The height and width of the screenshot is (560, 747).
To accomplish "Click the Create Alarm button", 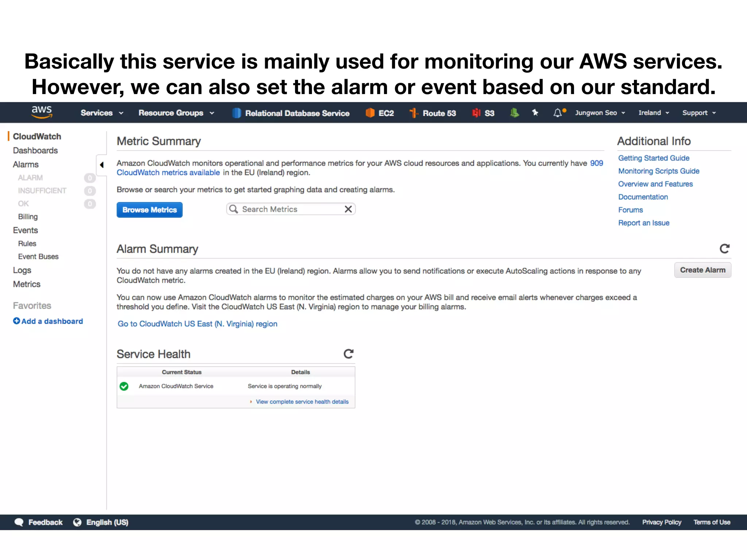I will pos(703,270).
